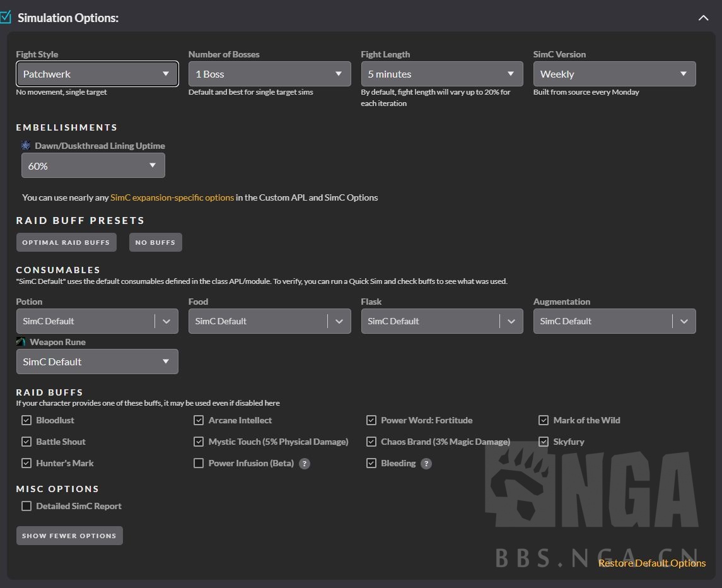Enable Power Infusion (Beta) checkbox
This screenshot has height=588, width=722.
(x=199, y=463)
